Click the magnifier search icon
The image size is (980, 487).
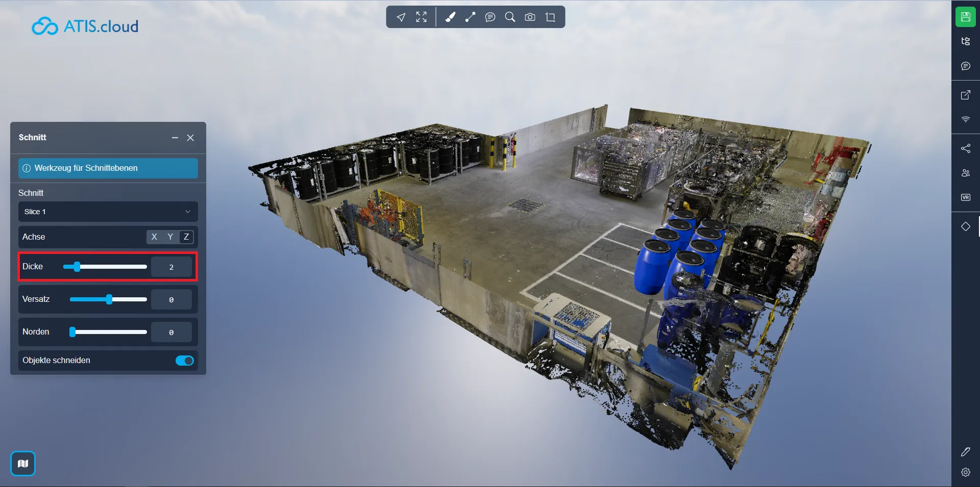coord(510,17)
